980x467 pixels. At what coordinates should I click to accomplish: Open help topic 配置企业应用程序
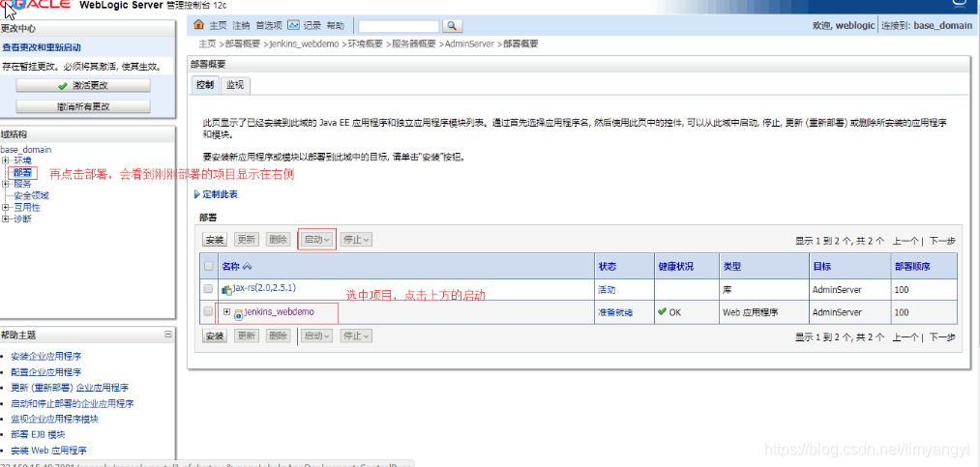coord(46,372)
